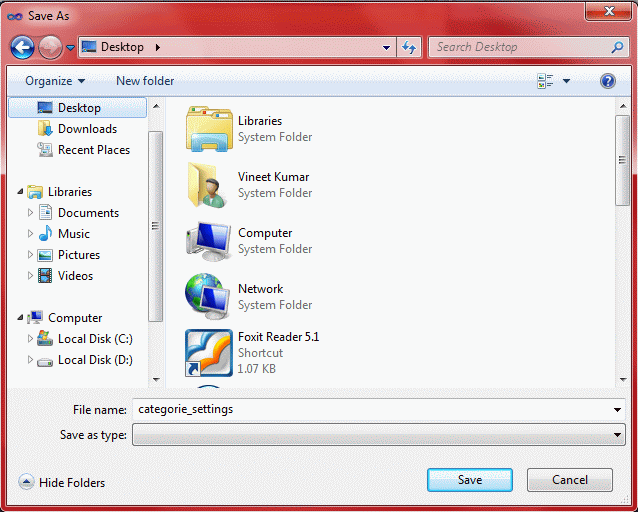Go back using the blue Back arrow
This screenshot has height=512, width=638.
(x=22, y=48)
